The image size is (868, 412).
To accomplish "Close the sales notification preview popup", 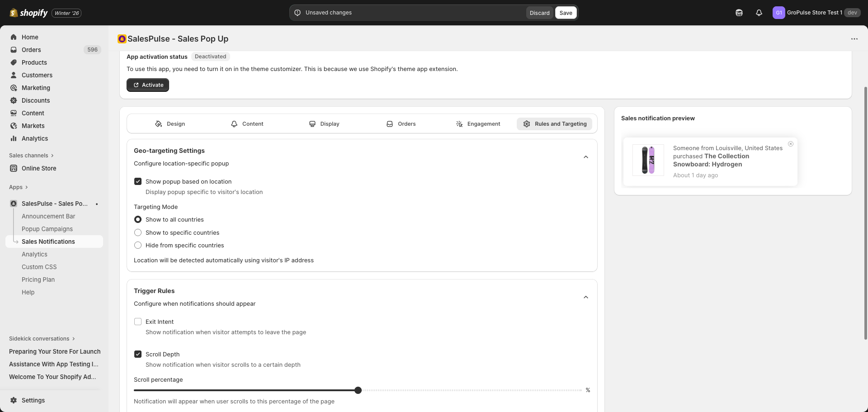I will coord(791,144).
